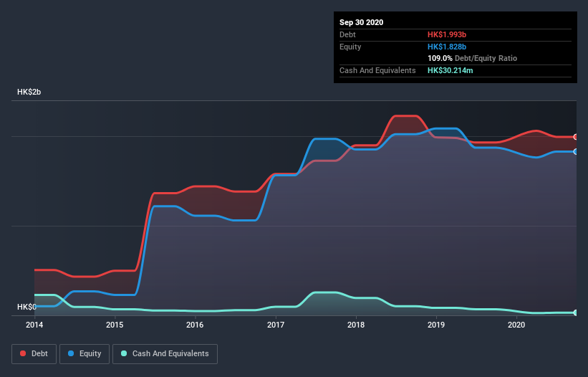Viewport: 588px width, 377px height.
Task: Toggle the Equity series legend button
Action: tap(85, 354)
